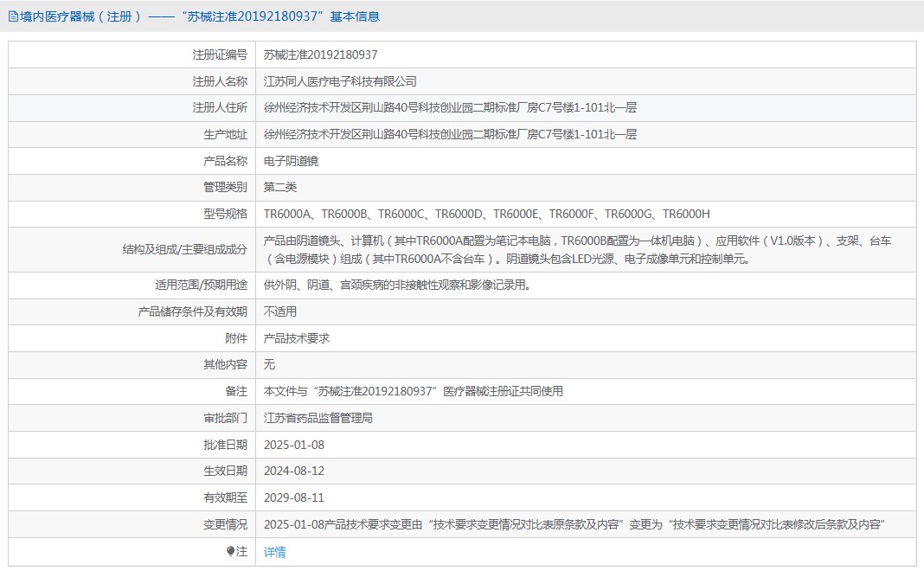Click the effective date 2024-08-12
924x571 pixels.
[294, 471]
